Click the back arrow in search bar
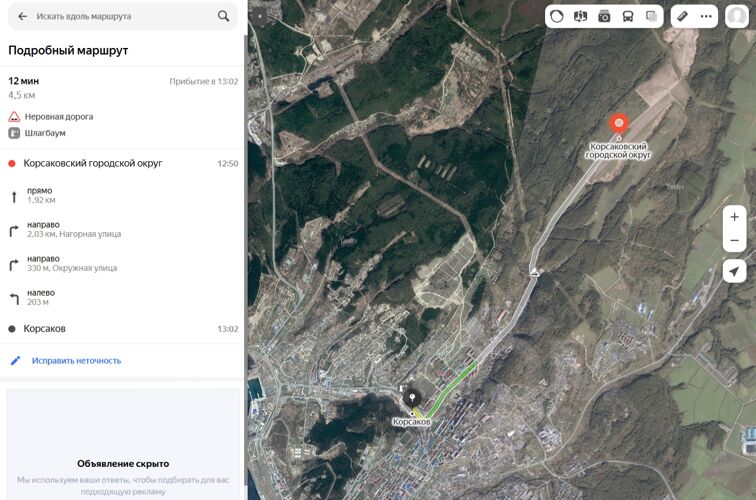This screenshot has width=756, height=500. pyautogui.click(x=22, y=17)
